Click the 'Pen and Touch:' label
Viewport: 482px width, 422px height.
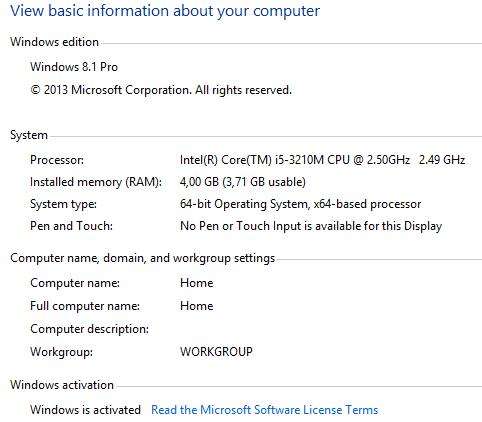[x=71, y=226]
